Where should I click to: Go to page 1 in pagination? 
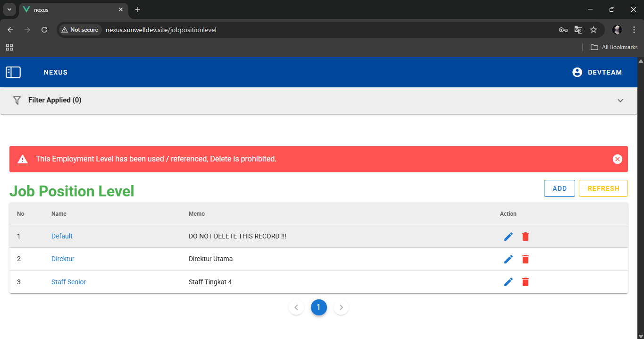(x=318, y=307)
